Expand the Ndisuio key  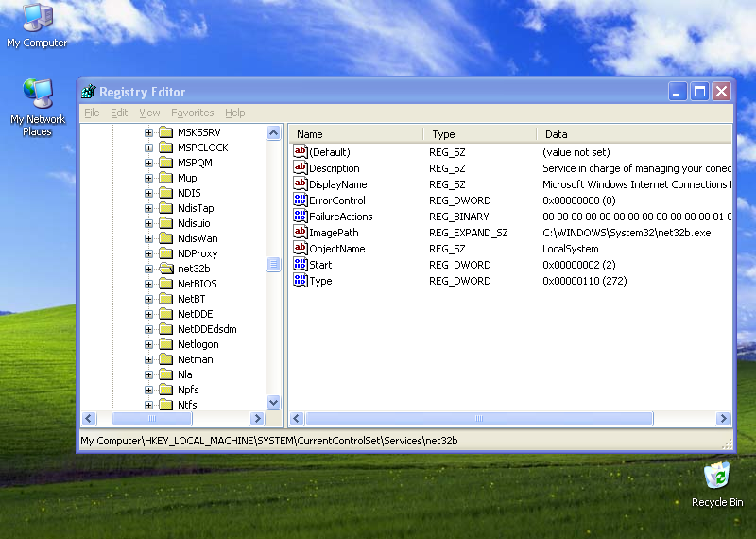[148, 223]
